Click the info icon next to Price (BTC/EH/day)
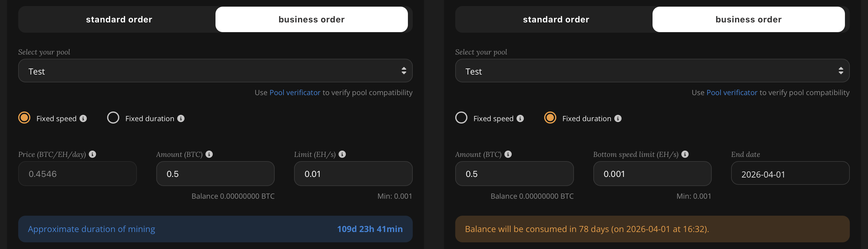This screenshot has height=249, width=868. [x=92, y=154]
